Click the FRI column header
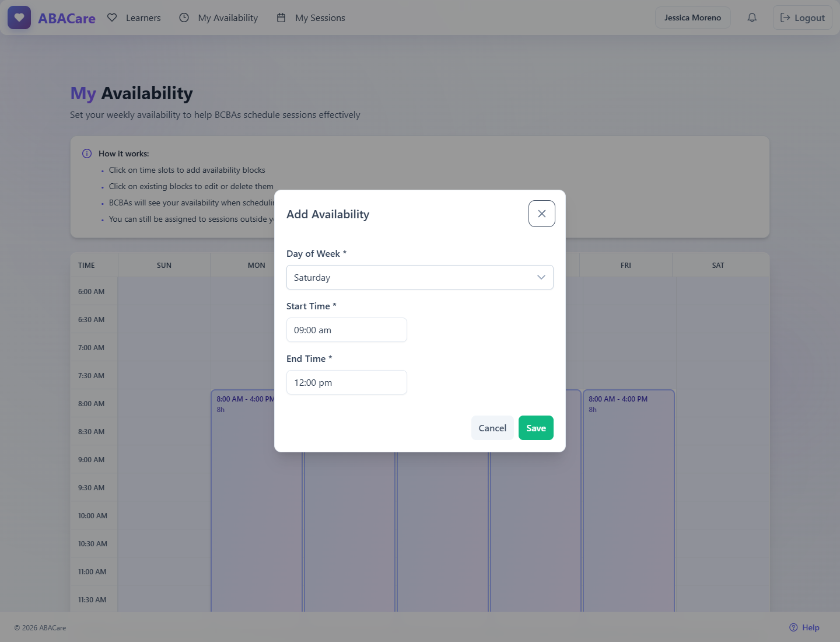The height and width of the screenshot is (642, 840). point(626,265)
